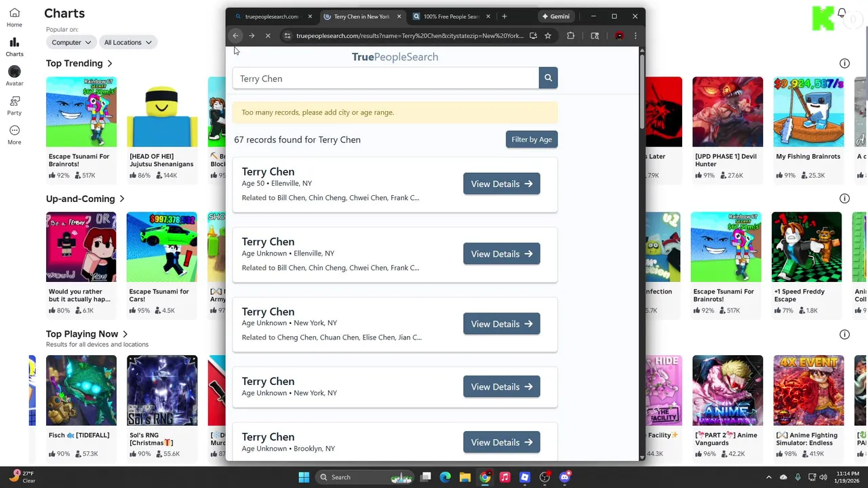This screenshot has height=488, width=868.
Task: Click the Chrome forward arrow button
Action: click(252, 36)
